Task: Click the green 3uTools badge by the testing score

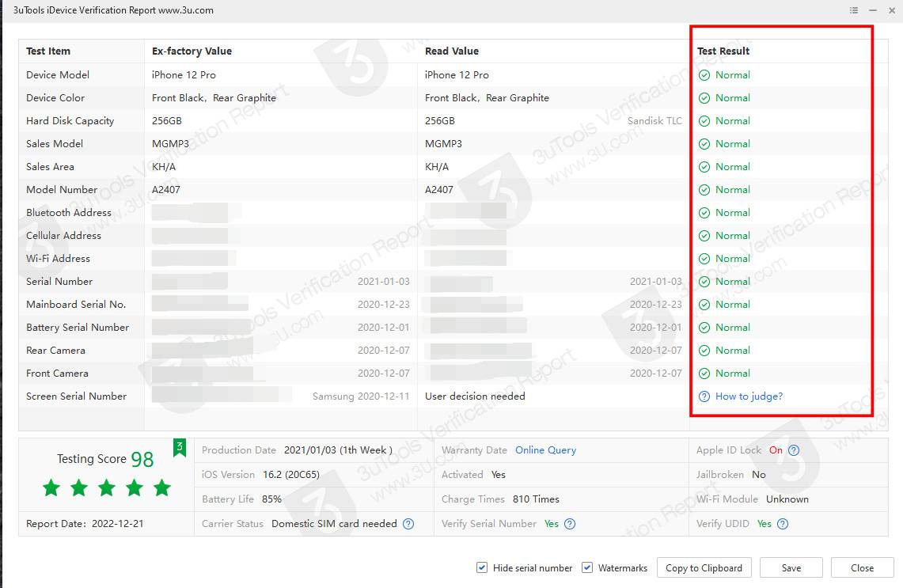Action: 180,447
